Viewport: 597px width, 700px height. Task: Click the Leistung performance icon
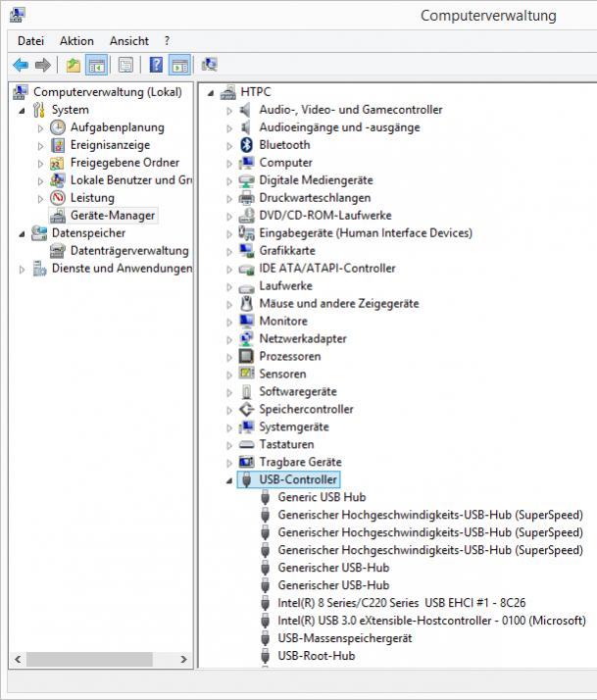click(x=58, y=198)
